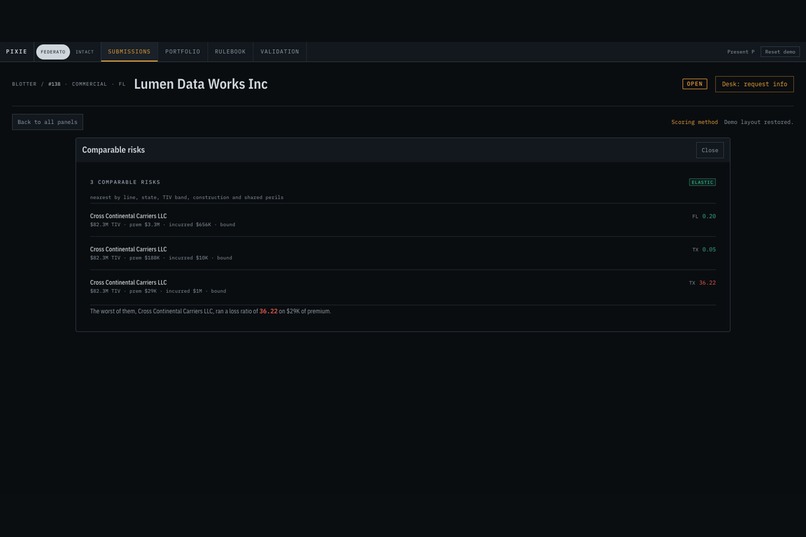This screenshot has height=537, width=806.
Task: Switch to the INTACT carrier
Action: 85,52
